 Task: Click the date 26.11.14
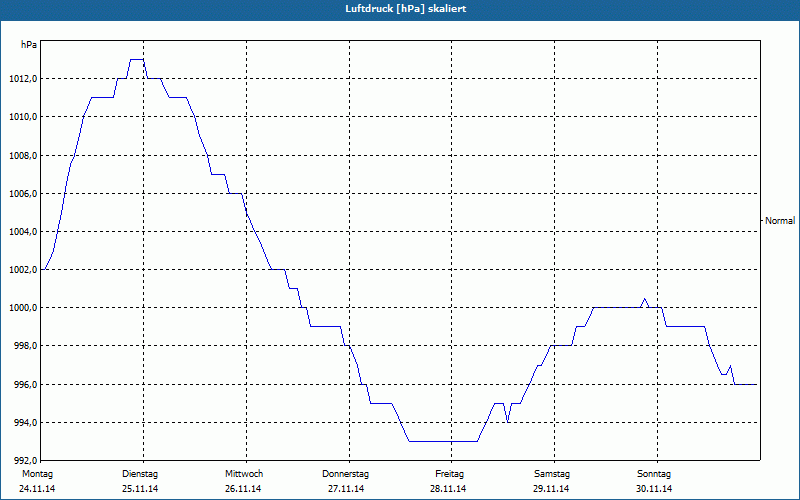243,489
